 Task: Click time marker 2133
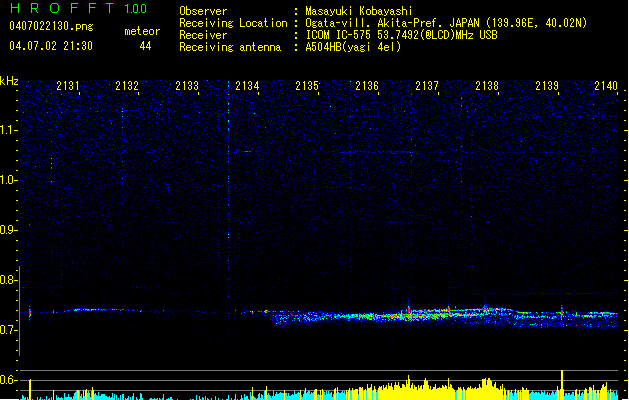coord(187,85)
